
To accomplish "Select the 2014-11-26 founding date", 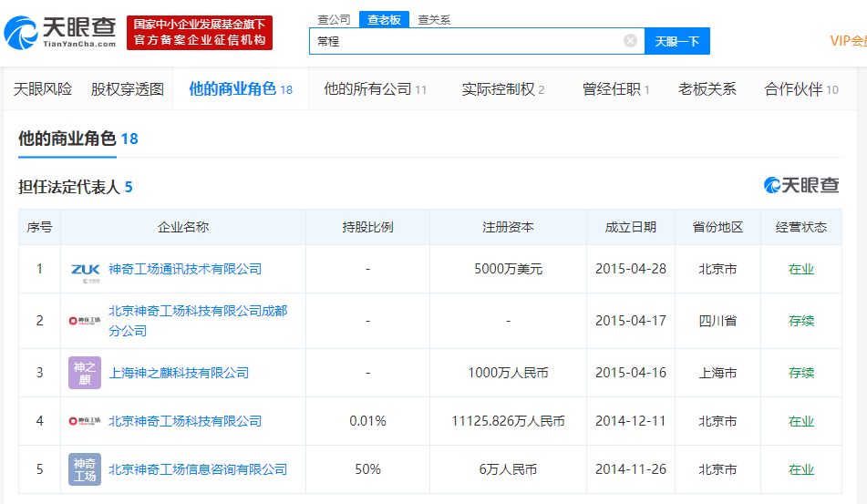I will [630, 469].
